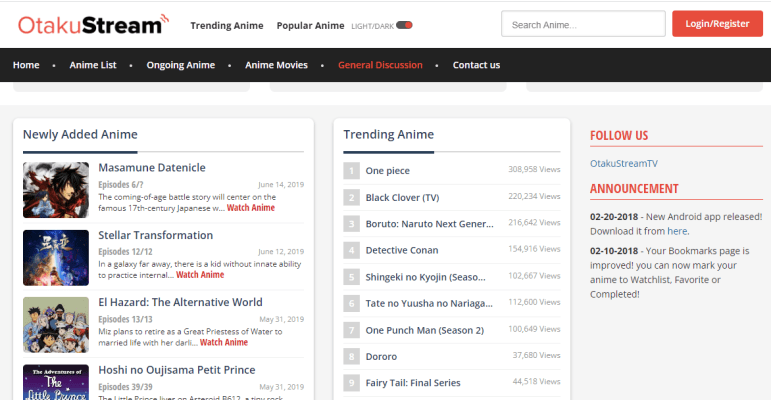Open General Discussion in the navigation bar
The image size is (771, 400).
[x=380, y=65]
